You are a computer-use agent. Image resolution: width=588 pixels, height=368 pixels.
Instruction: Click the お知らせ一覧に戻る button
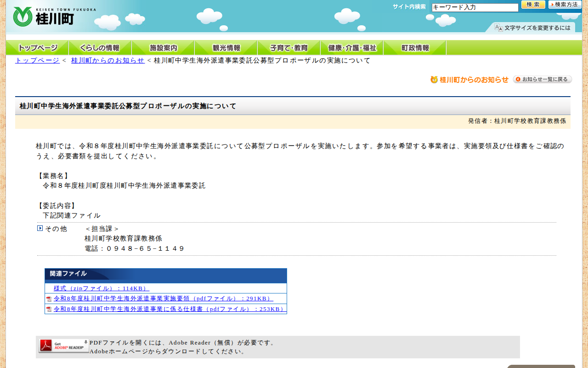(543, 80)
